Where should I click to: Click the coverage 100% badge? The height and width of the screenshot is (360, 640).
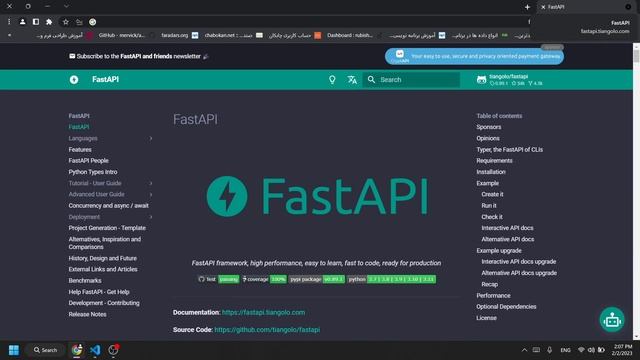[264, 279]
